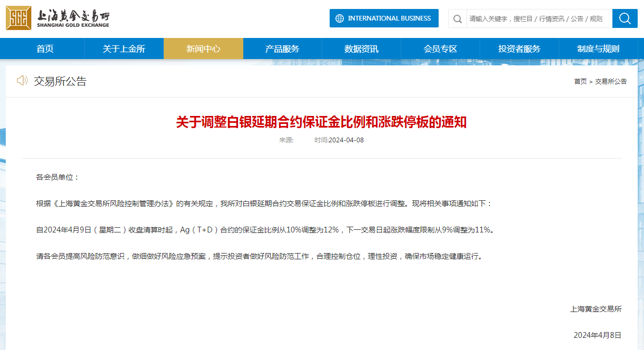
Task: Open the 关于上金所 menu
Action: click(124, 48)
